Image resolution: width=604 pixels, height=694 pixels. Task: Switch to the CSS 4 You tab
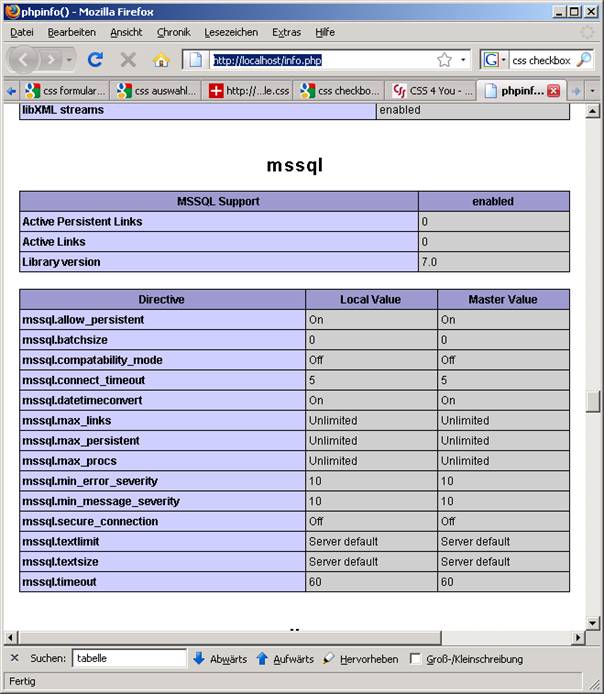432,91
